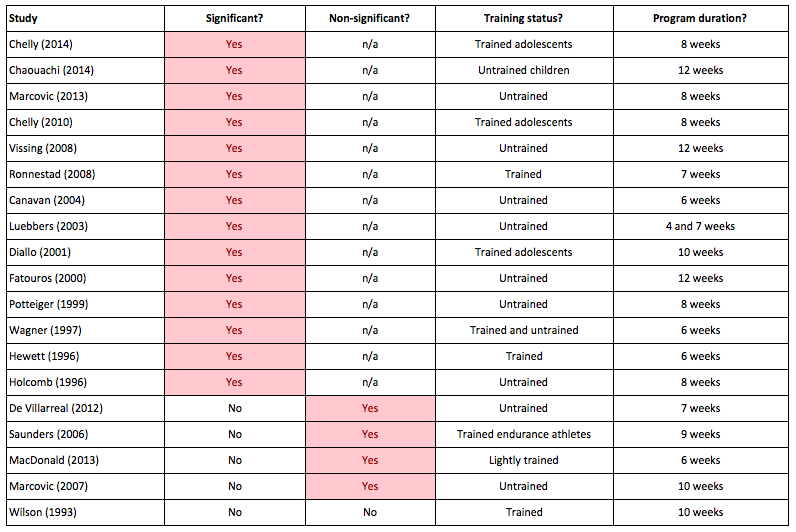Click the "Non-significant?" column header
Viewport: 796px width, 532px height.
[369, 18]
